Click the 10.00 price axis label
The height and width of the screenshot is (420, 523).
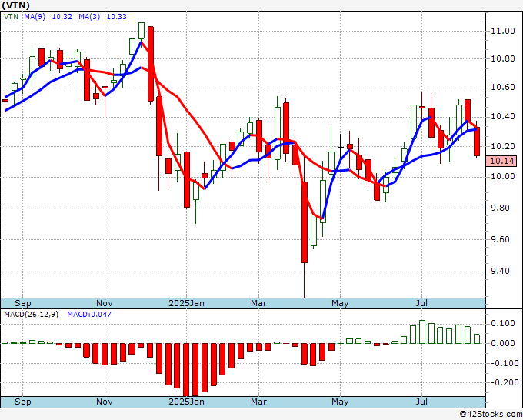pyautogui.click(x=503, y=176)
